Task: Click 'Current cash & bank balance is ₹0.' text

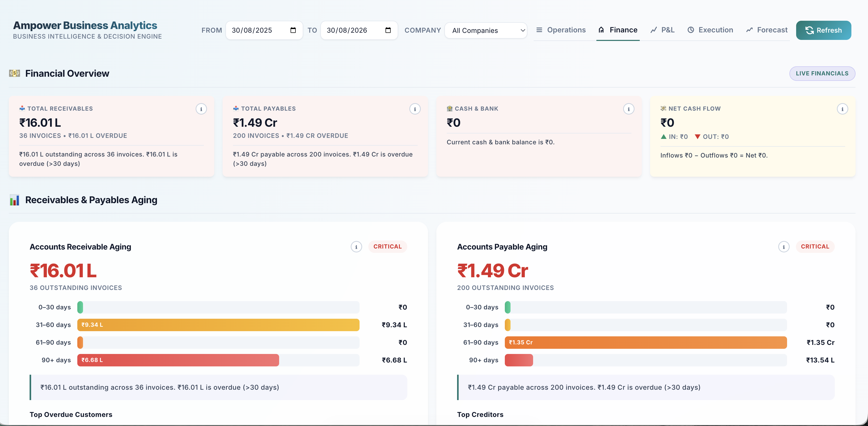Action: coord(500,142)
